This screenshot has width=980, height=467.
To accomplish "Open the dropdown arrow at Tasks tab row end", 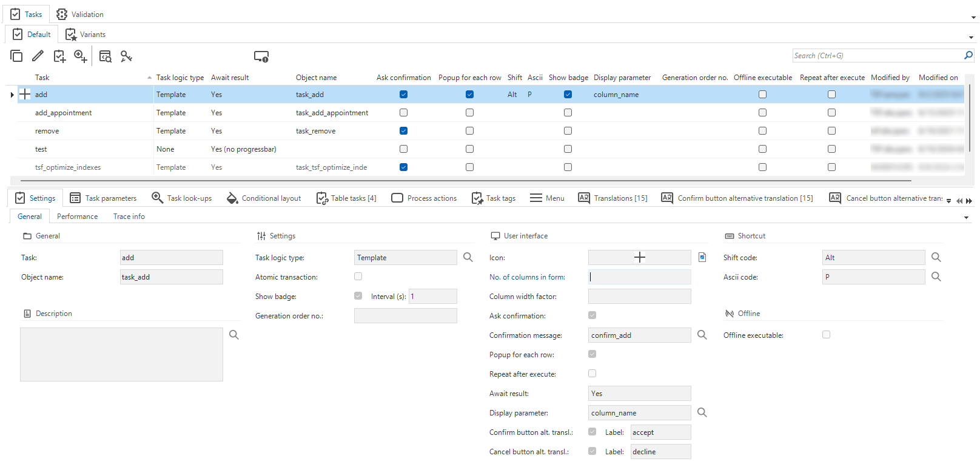I will point(973,18).
